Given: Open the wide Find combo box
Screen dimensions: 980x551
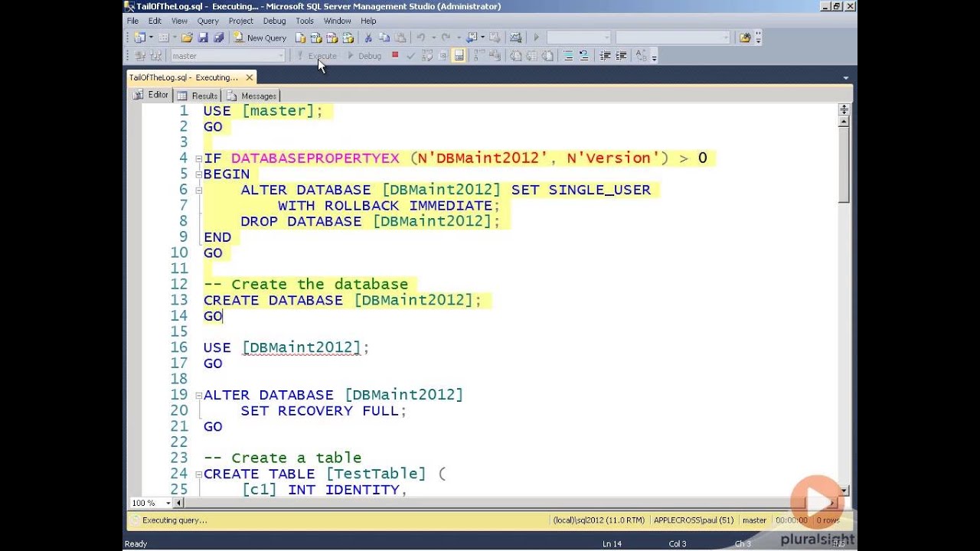Looking at the screenshot, I should tap(674, 37).
